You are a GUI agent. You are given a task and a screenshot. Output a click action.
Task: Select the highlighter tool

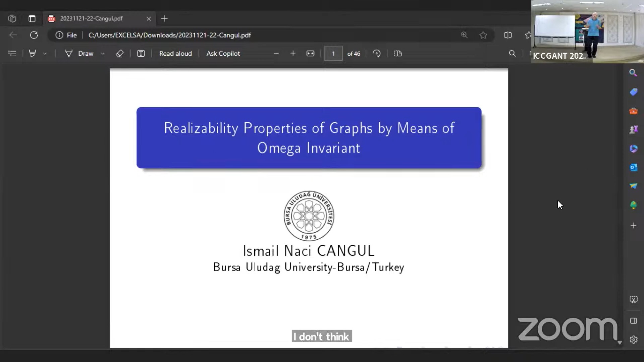(32, 54)
